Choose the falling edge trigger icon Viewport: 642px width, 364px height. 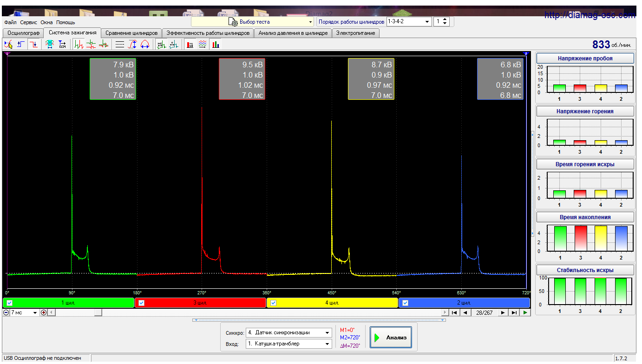(33, 45)
